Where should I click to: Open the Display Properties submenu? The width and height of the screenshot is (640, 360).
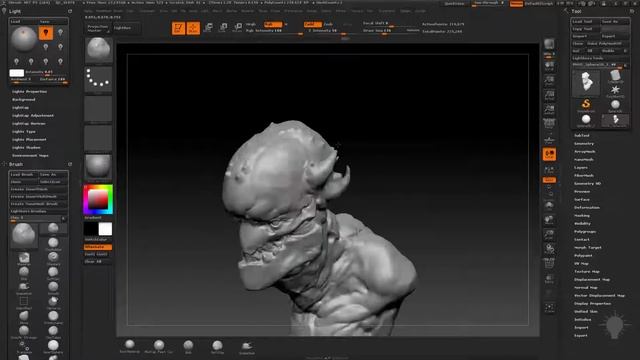pos(593,304)
